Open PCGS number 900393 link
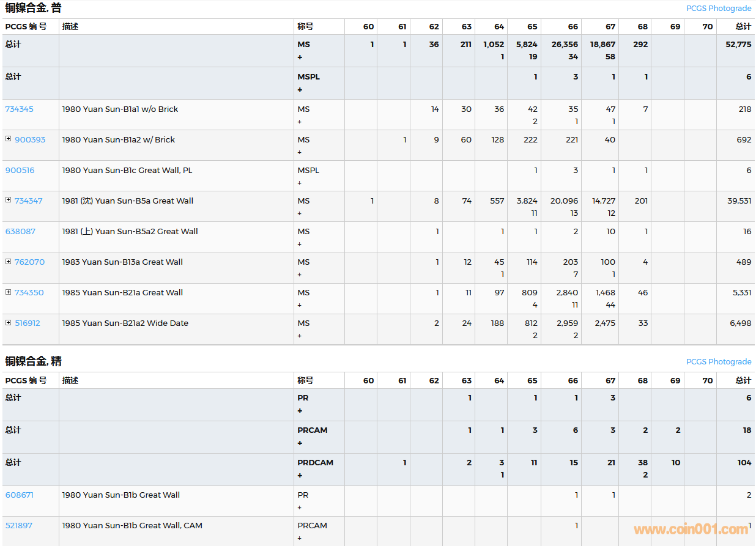 (30, 139)
